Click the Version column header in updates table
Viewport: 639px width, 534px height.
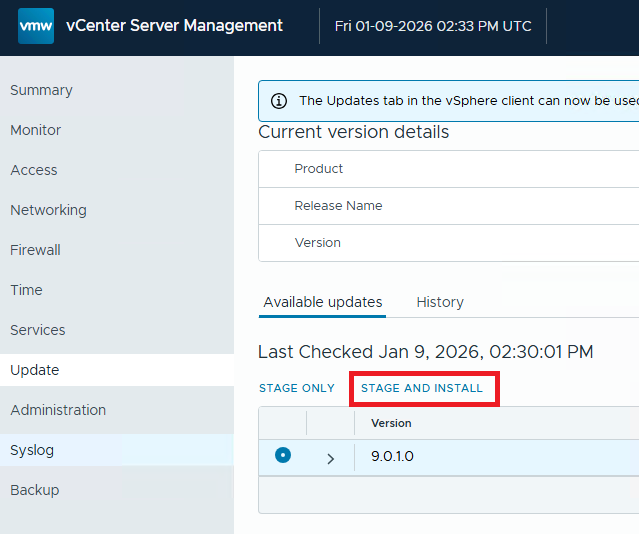(x=391, y=423)
